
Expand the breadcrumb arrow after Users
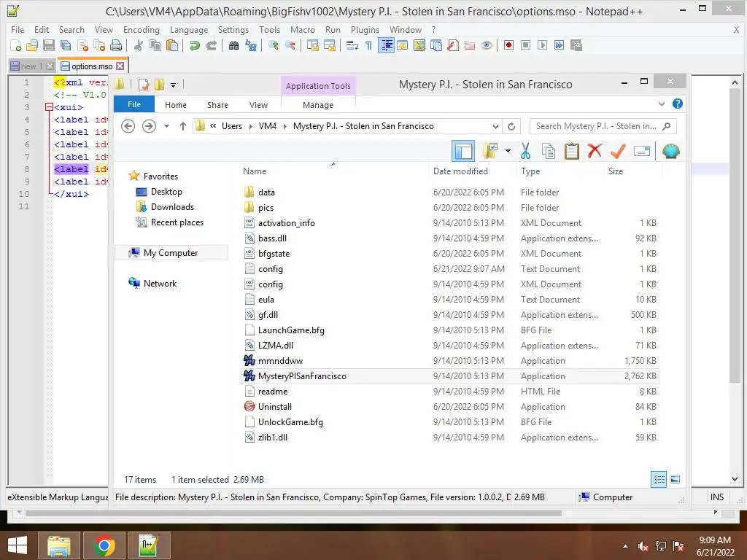pos(251,126)
